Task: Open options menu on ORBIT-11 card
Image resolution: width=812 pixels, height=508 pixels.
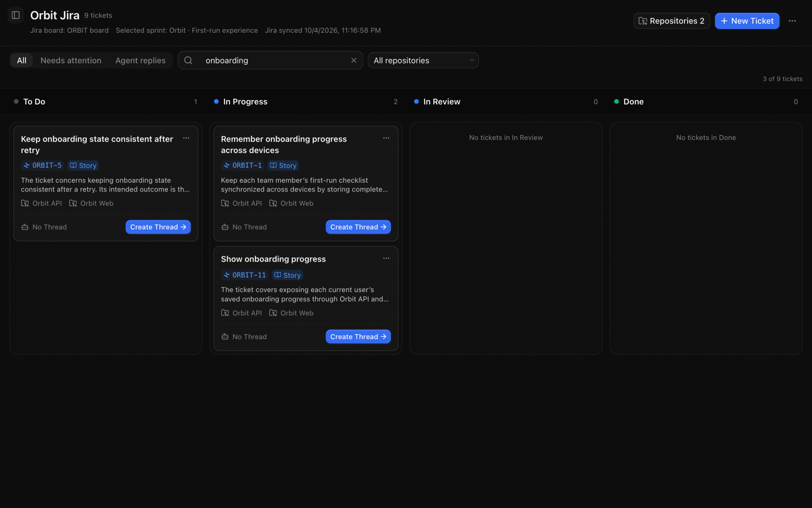Action: (386, 258)
